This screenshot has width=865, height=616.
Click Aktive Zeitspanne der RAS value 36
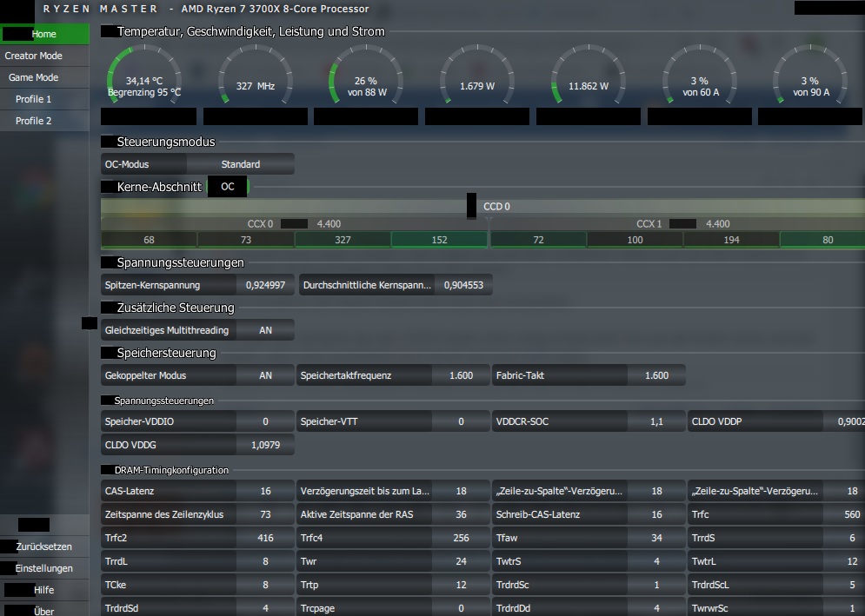click(461, 514)
